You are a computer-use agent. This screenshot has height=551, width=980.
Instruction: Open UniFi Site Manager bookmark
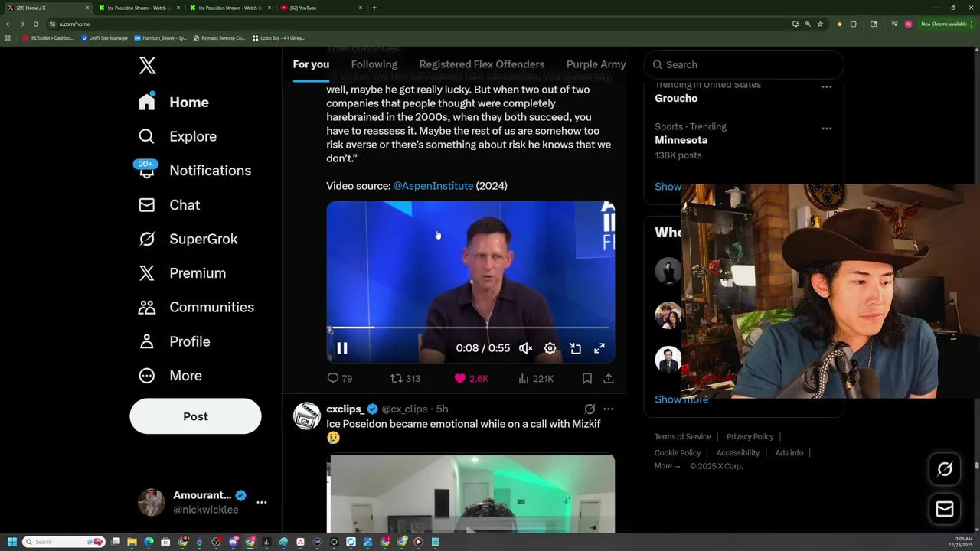pos(105,37)
